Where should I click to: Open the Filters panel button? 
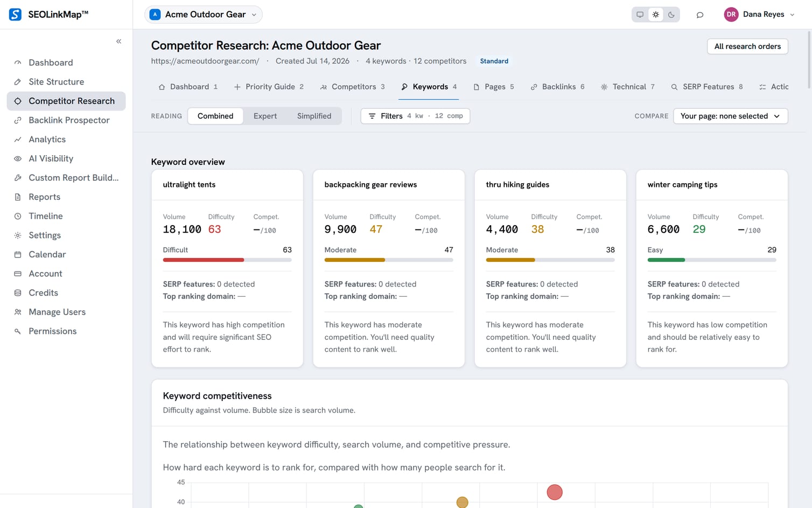pos(415,116)
